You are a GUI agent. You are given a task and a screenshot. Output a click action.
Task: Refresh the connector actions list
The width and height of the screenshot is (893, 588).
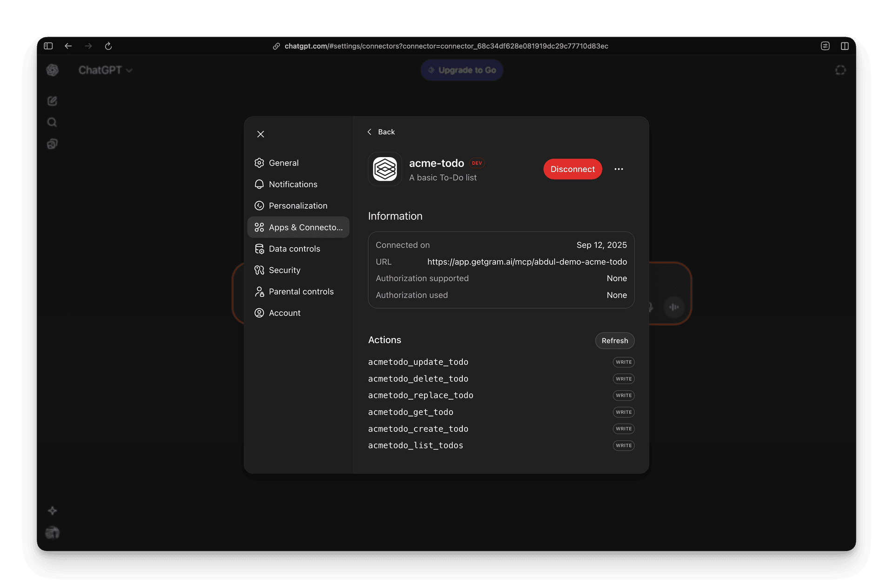click(614, 341)
